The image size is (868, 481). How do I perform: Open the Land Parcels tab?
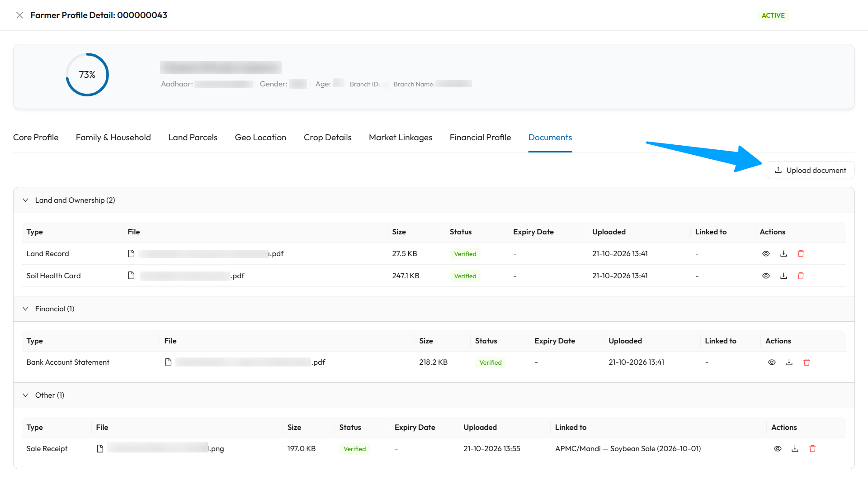point(193,138)
